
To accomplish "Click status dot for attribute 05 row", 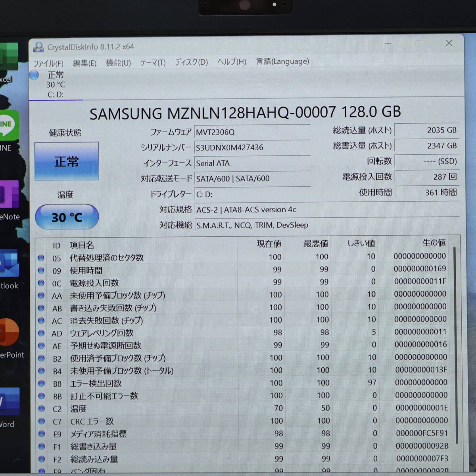I will pos(41,258).
